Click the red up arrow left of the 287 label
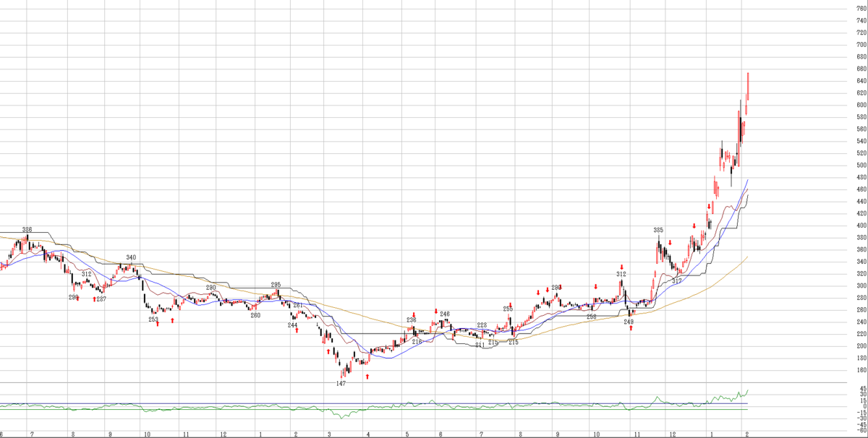The width and height of the screenshot is (868, 438). click(94, 299)
